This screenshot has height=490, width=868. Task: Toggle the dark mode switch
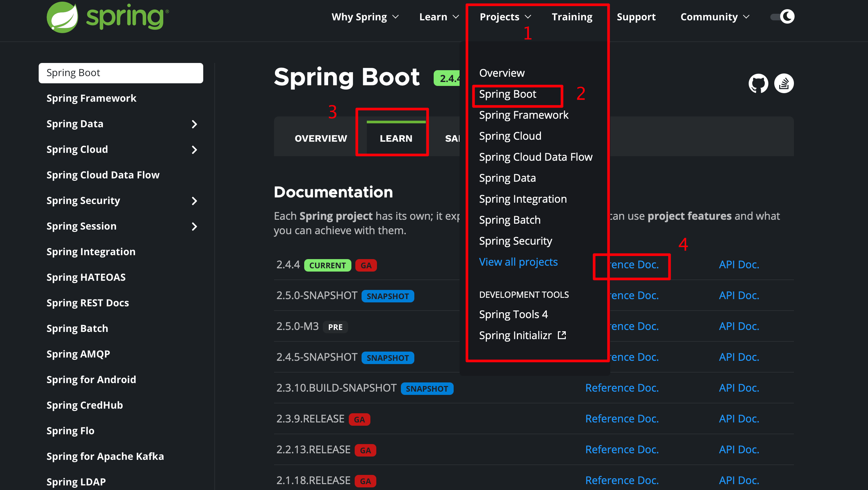pos(782,16)
